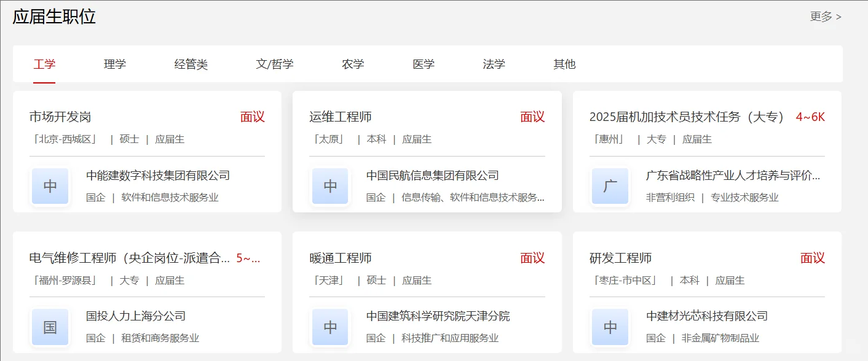Click the 中建材光芯科技有限公司 logo icon
The width and height of the screenshot is (868, 361).
pyautogui.click(x=610, y=327)
